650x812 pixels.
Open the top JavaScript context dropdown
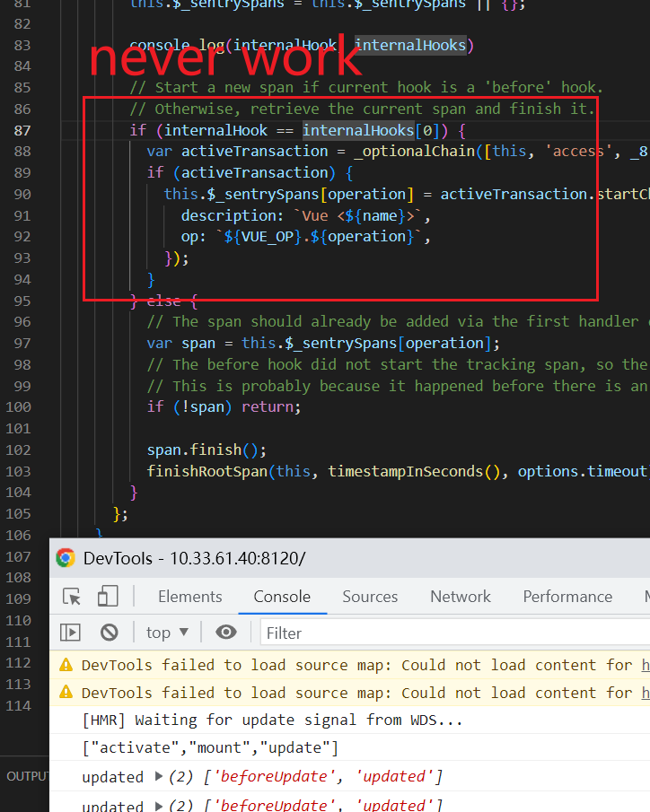coord(167,633)
